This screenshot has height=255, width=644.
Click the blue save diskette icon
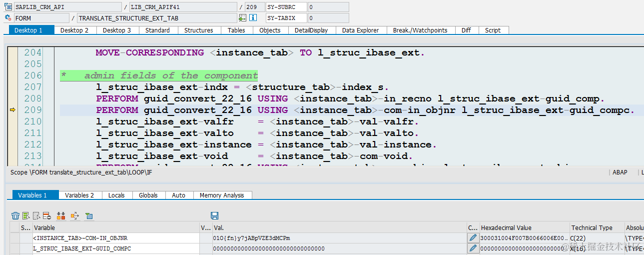pyautogui.click(x=215, y=216)
